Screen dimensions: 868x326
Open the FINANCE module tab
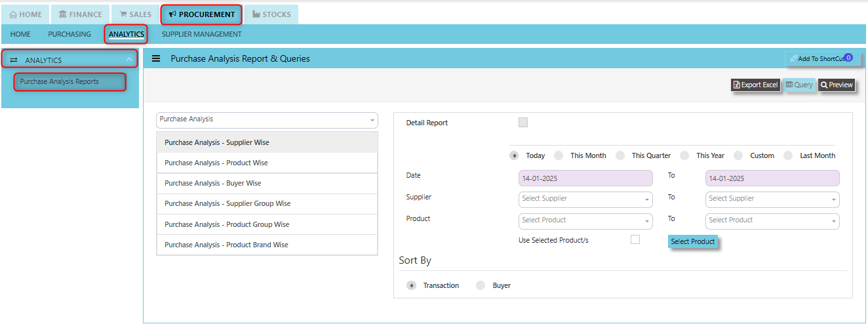(80, 14)
